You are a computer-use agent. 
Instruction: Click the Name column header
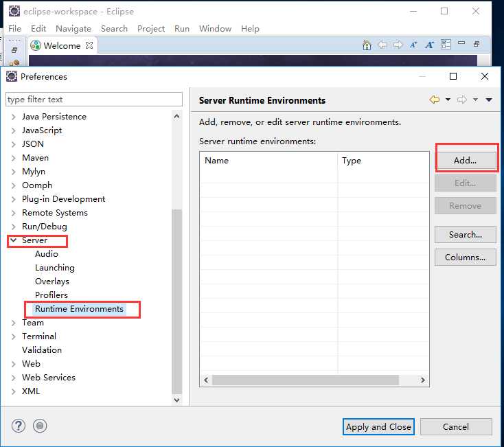tap(268, 161)
